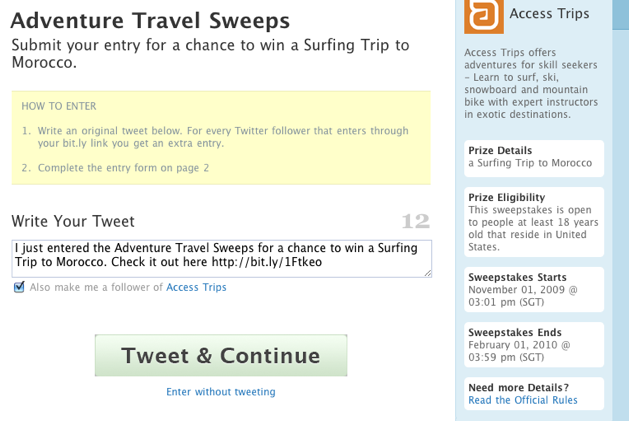Screen dimensions: 629x421
Task: Click the Also make me a follower label
Action: pos(96,288)
